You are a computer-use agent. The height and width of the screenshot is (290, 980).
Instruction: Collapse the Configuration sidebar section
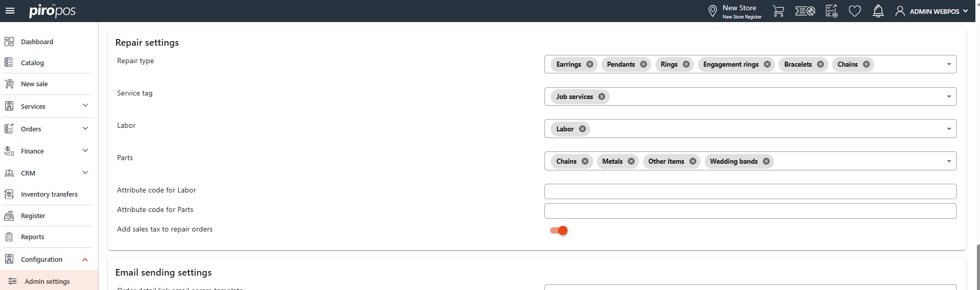coord(85,260)
